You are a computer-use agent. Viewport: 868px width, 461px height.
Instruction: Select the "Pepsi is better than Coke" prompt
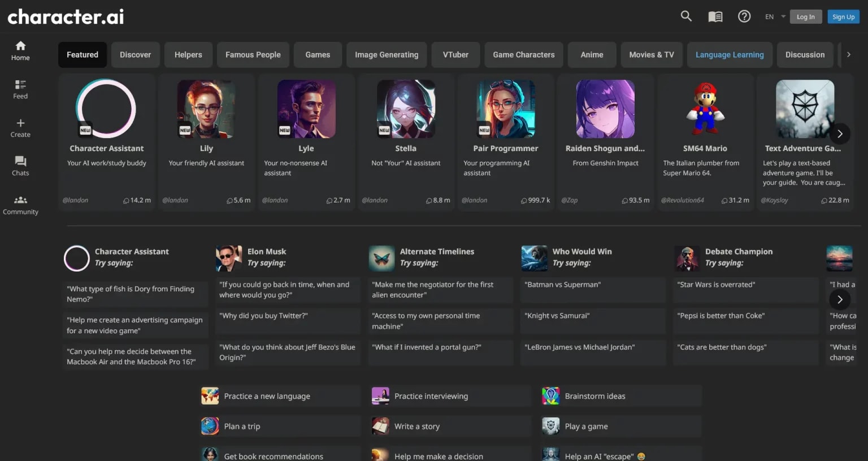pyautogui.click(x=745, y=321)
